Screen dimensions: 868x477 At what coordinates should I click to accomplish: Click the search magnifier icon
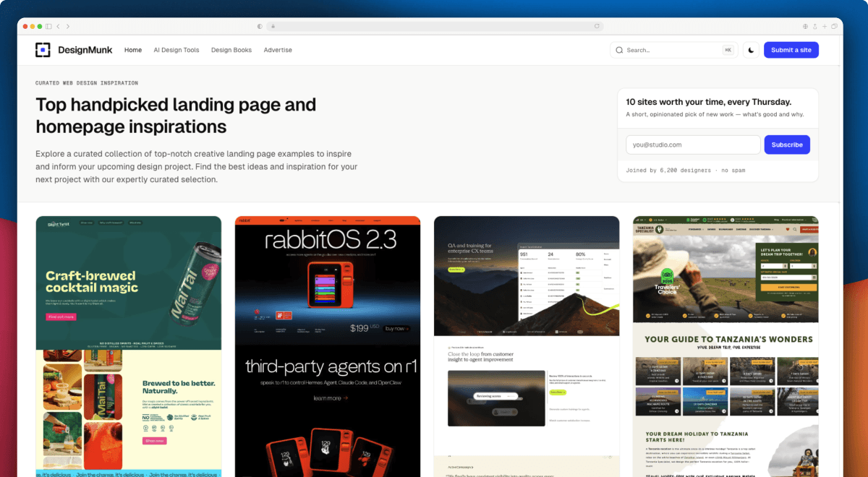(x=619, y=50)
